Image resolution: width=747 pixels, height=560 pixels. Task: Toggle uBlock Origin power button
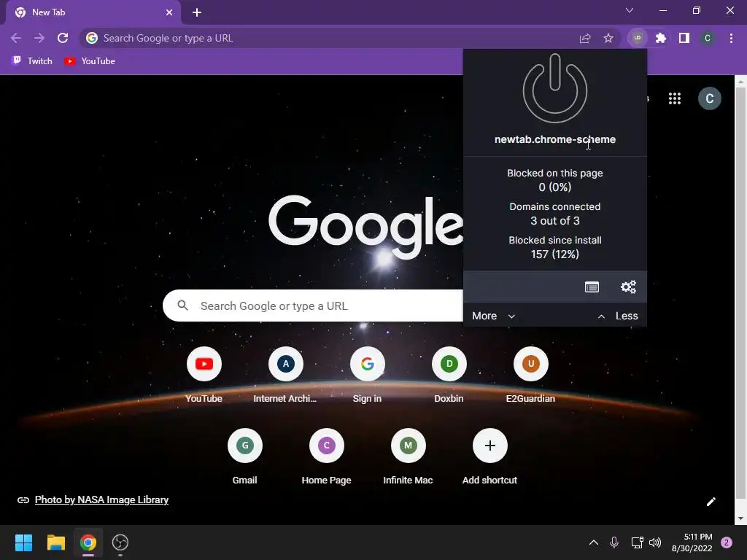[x=555, y=88]
